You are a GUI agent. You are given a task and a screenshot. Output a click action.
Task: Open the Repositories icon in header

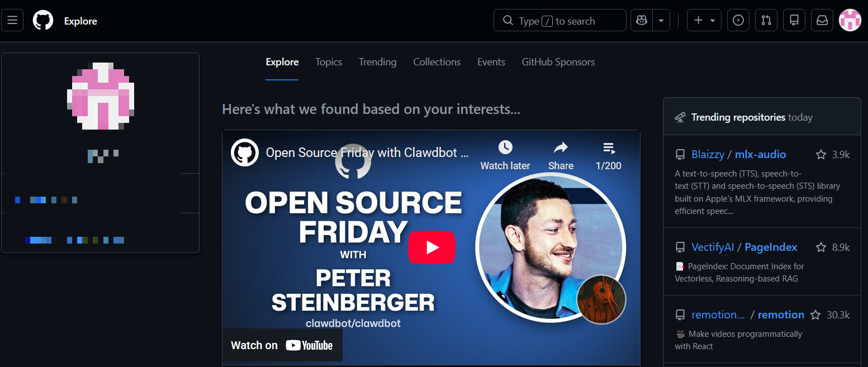point(794,21)
